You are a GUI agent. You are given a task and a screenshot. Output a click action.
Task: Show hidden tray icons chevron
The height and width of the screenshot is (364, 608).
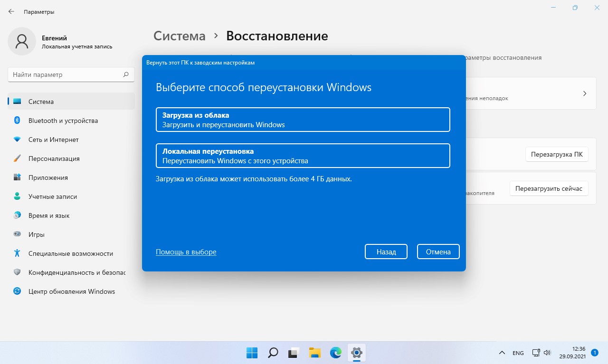pos(502,353)
